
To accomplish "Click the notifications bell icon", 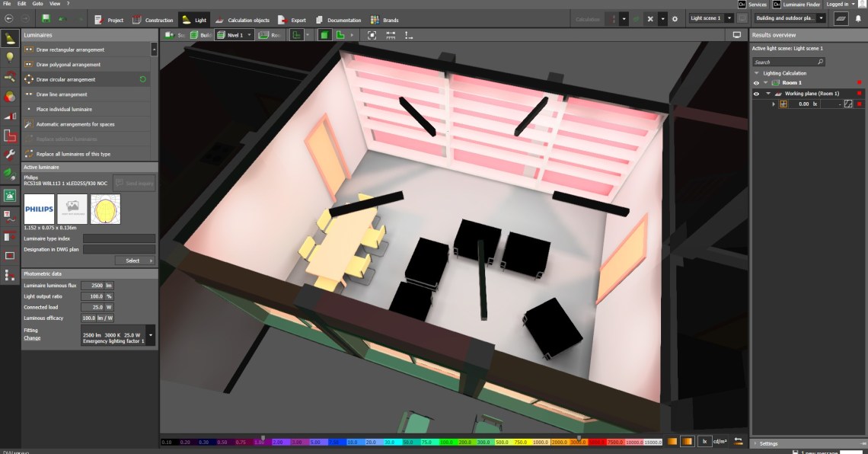I will tap(858, 19).
